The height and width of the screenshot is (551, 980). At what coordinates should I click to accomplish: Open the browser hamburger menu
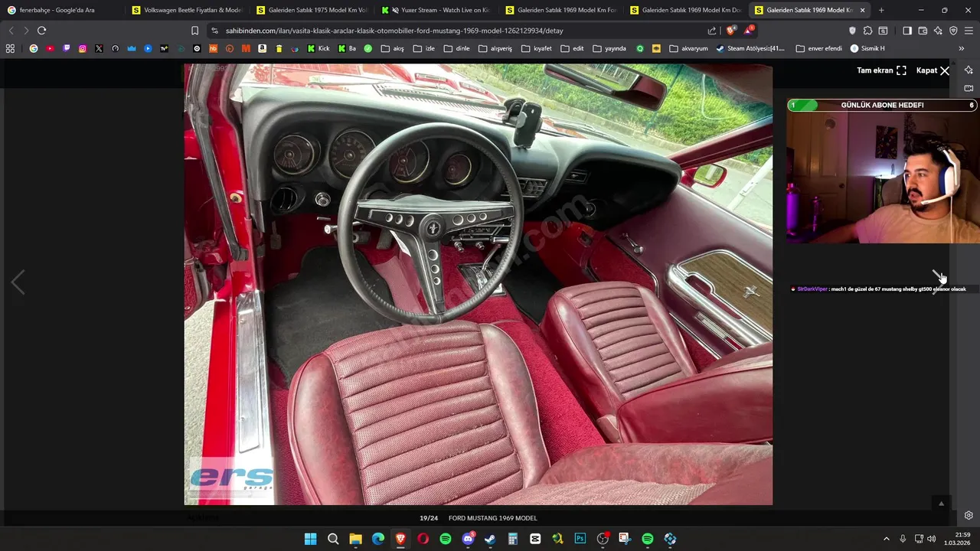coord(969,31)
